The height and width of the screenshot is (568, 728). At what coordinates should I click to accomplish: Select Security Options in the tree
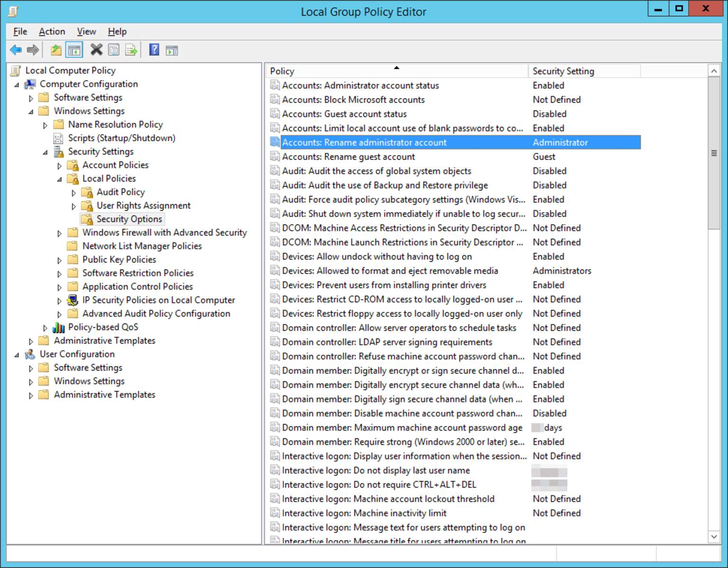[128, 219]
